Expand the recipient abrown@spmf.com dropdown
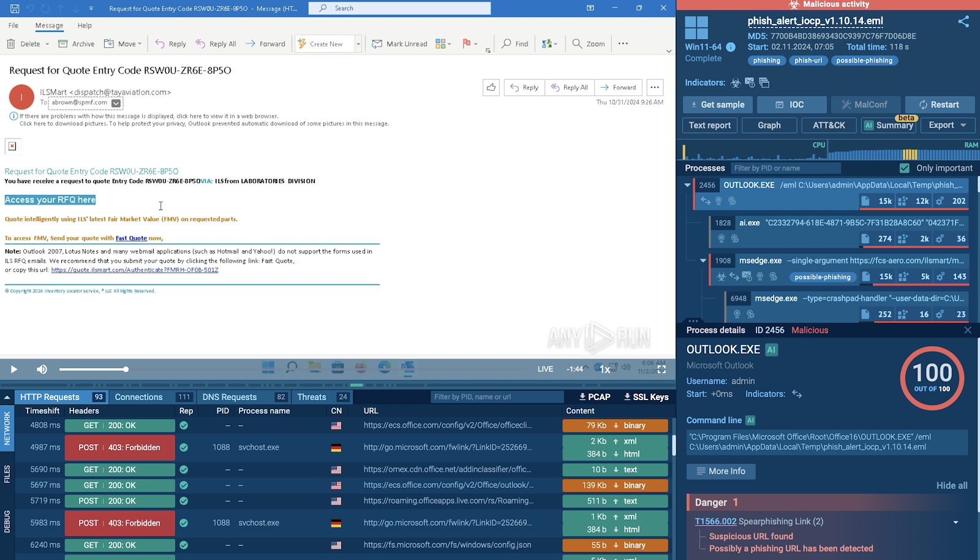The width and height of the screenshot is (980, 560). (116, 103)
